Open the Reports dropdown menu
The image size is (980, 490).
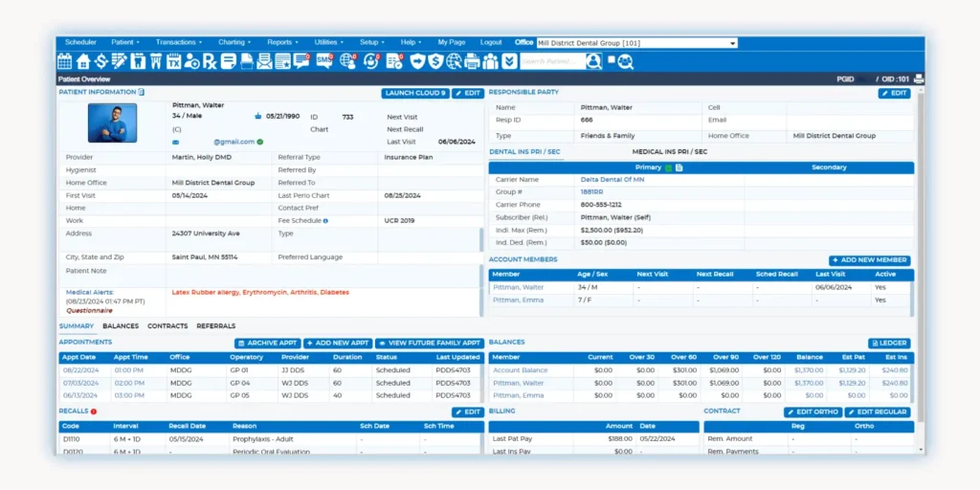click(282, 43)
